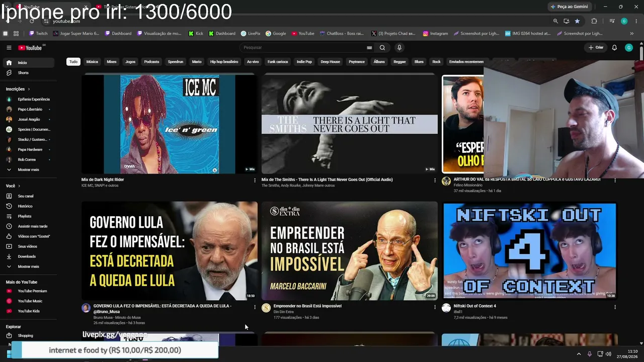Viewport: 644px width, 362px height.
Task: Click the YouTube logo
Action: pos(30,48)
